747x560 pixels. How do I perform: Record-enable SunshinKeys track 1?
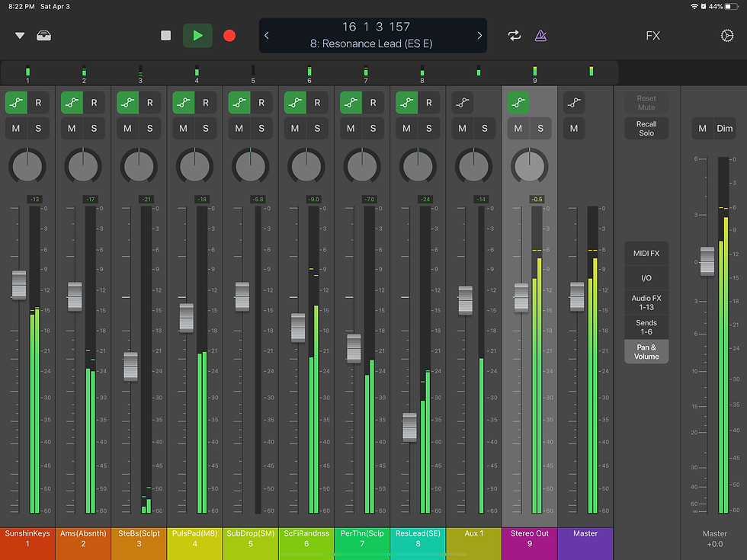tap(38, 102)
